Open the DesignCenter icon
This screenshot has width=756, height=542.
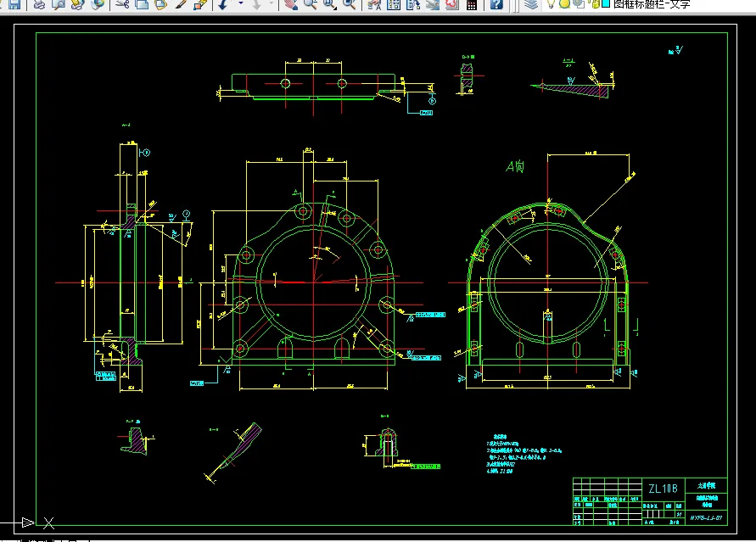coord(394,4)
